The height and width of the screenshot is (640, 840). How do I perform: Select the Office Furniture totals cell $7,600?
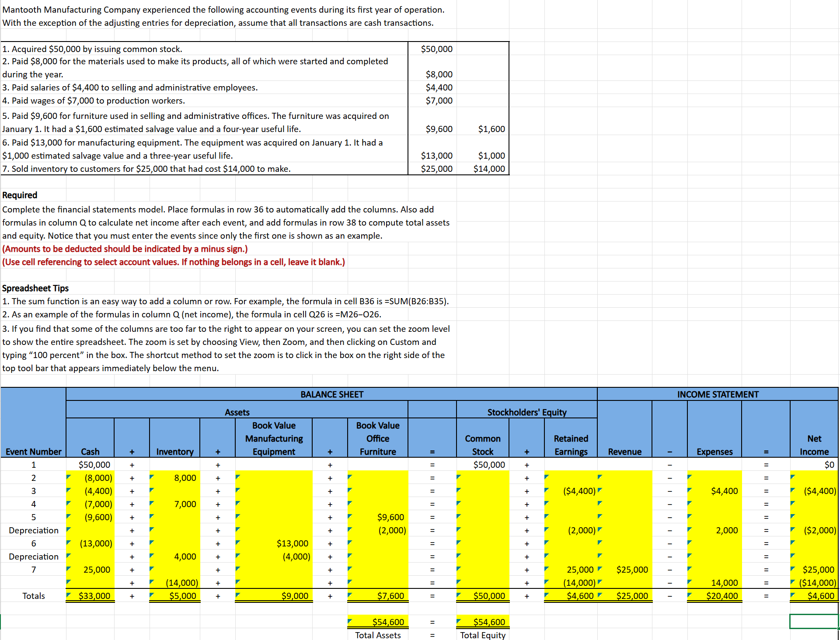tap(378, 595)
